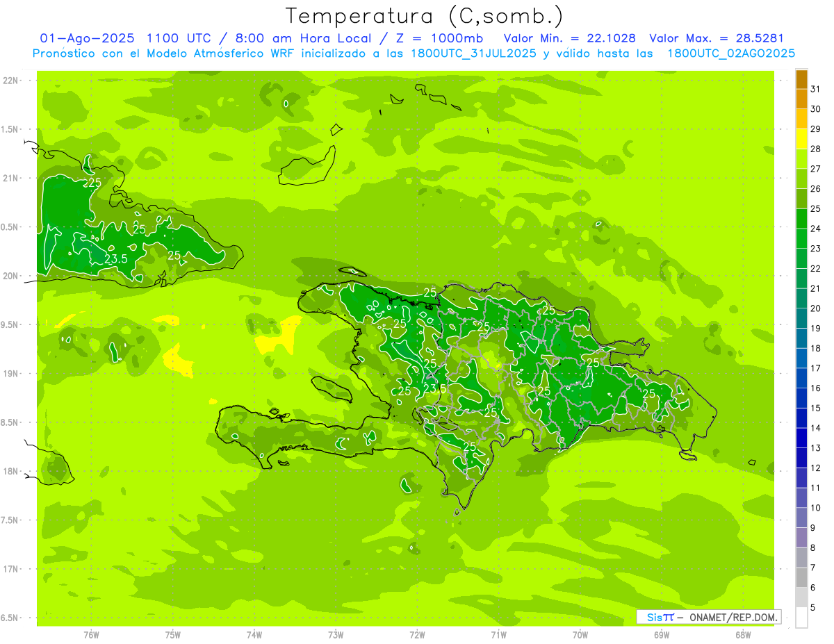The height and width of the screenshot is (644, 834).
Task: Click the '20N' latitude axis label
Action: [x=10, y=276]
